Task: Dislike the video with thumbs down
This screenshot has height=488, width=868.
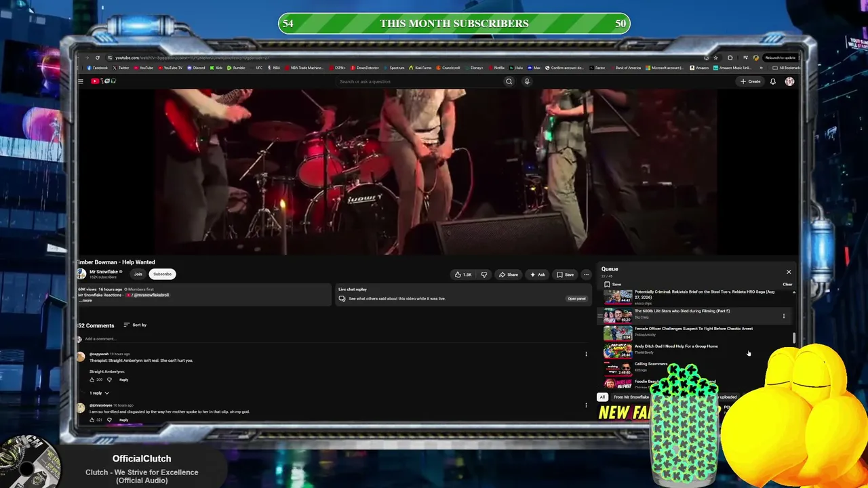Action: 484,274
